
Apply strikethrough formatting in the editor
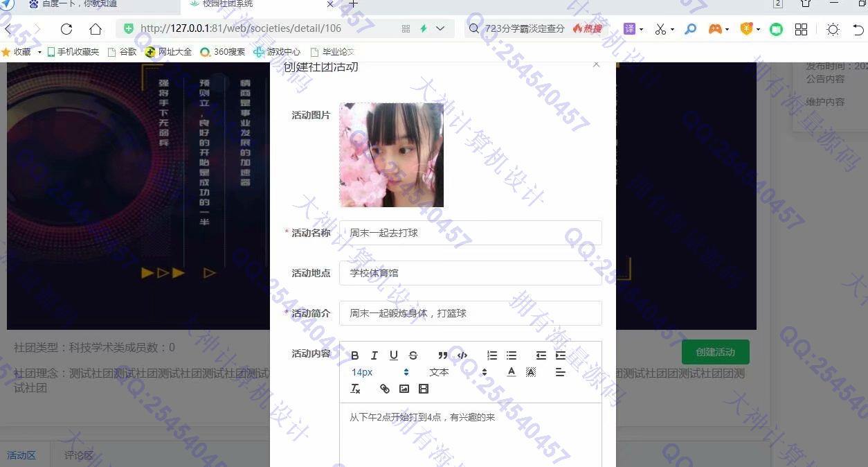point(413,355)
